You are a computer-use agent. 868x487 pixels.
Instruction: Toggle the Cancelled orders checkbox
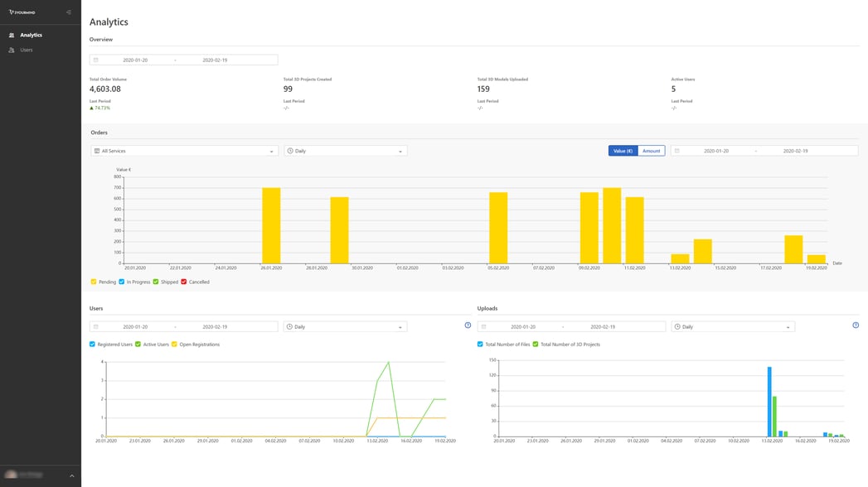pyautogui.click(x=184, y=282)
